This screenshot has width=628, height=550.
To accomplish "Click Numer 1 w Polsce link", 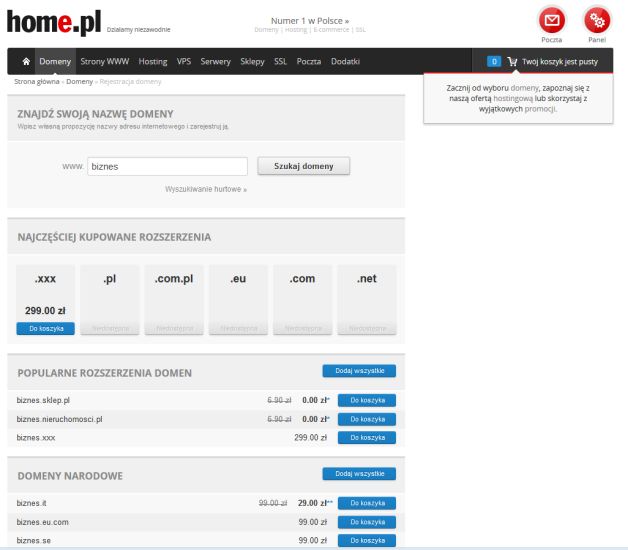I will [x=310, y=21].
